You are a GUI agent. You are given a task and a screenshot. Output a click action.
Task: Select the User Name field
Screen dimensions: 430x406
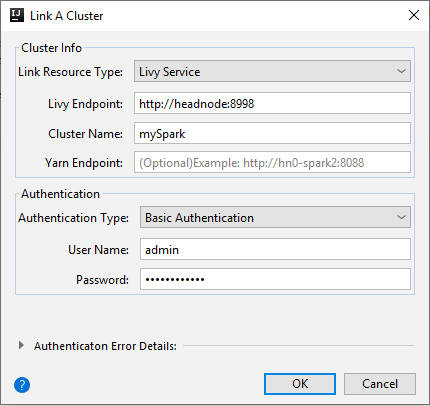tap(275, 249)
